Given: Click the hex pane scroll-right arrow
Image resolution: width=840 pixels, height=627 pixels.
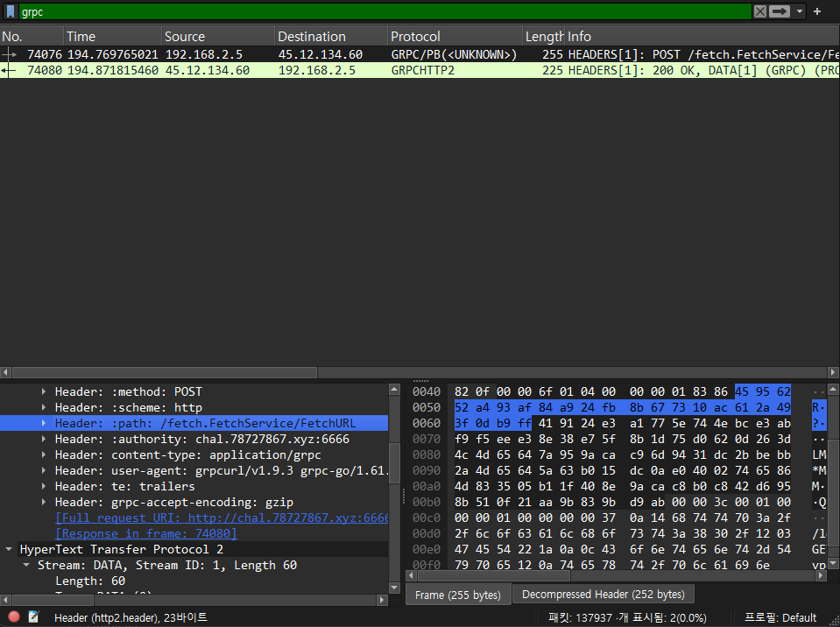Looking at the screenshot, I should point(822,575).
